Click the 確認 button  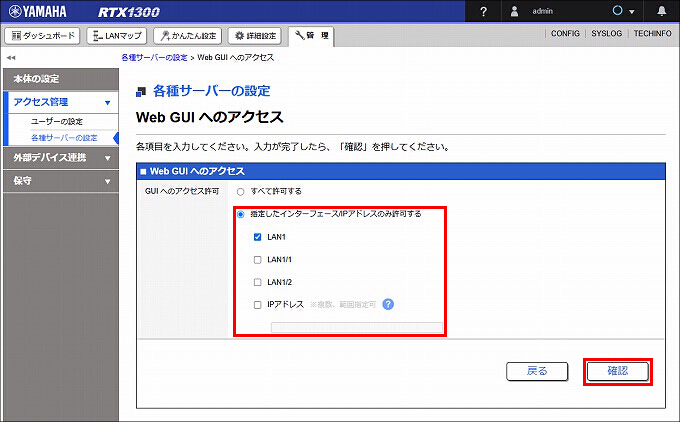tap(618, 371)
